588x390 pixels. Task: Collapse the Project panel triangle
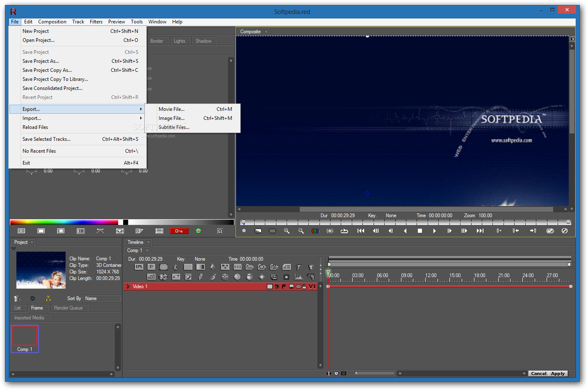(13, 248)
